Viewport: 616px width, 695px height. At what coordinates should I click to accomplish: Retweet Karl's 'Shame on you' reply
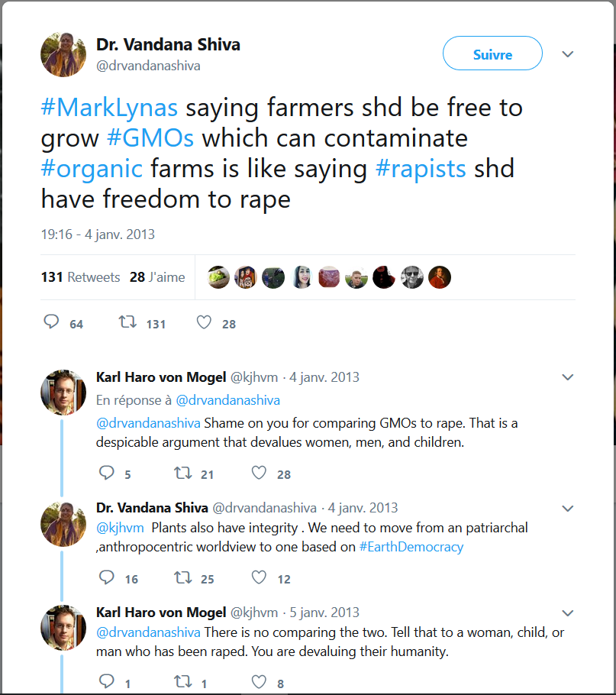click(183, 474)
